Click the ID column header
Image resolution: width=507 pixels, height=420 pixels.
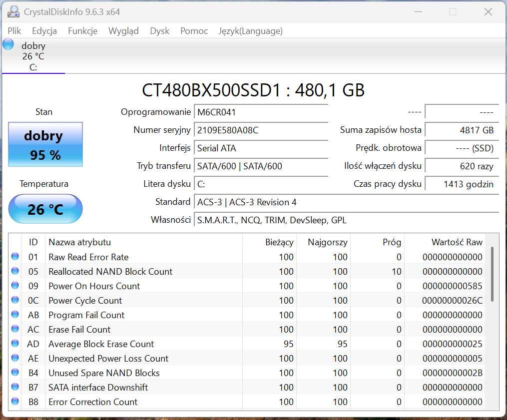[33, 242]
